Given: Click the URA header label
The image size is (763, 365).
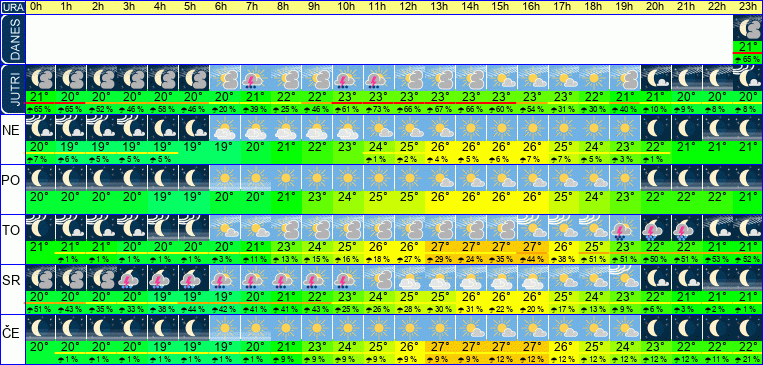Looking at the screenshot, I should point(13,7).
